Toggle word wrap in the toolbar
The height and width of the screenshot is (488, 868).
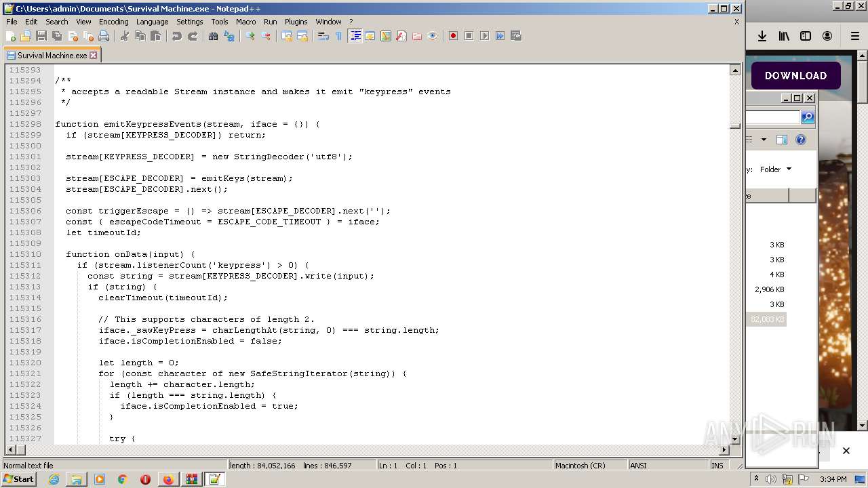click(x=323, y=36)
